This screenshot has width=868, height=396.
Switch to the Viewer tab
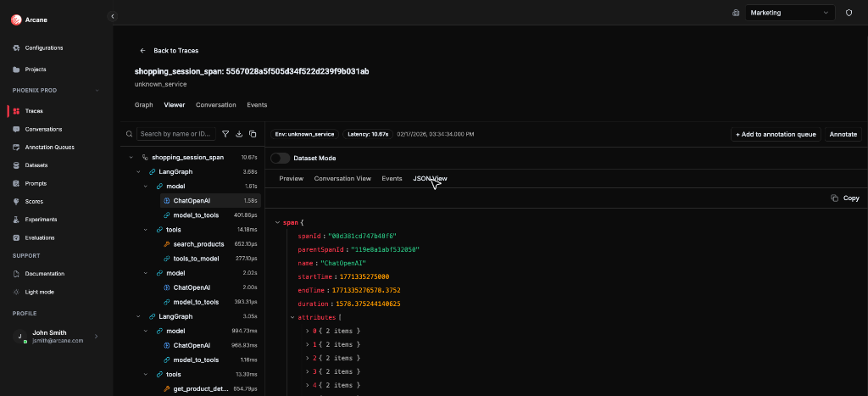(175, 104)
